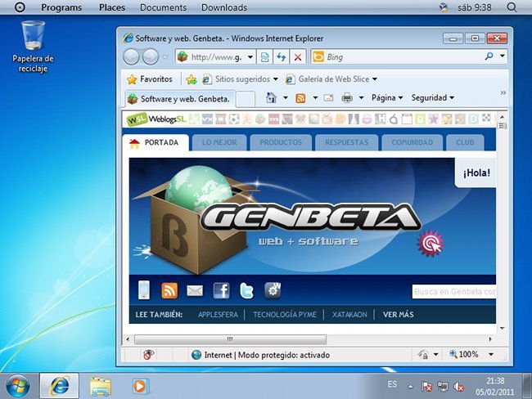The image size is (532, 399).
Task: Open the Sitios sugeridos dropdown
Action: click(x=240, y=79)
